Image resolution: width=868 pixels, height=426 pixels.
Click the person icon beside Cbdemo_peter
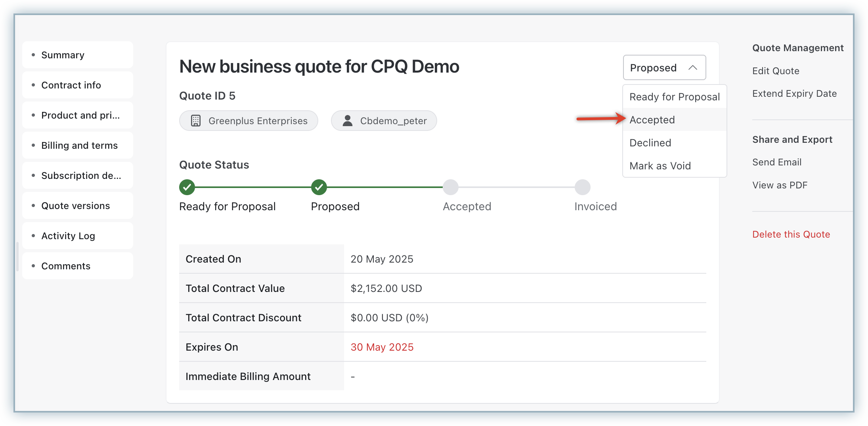pyautogui.click(x=348, y=121)
